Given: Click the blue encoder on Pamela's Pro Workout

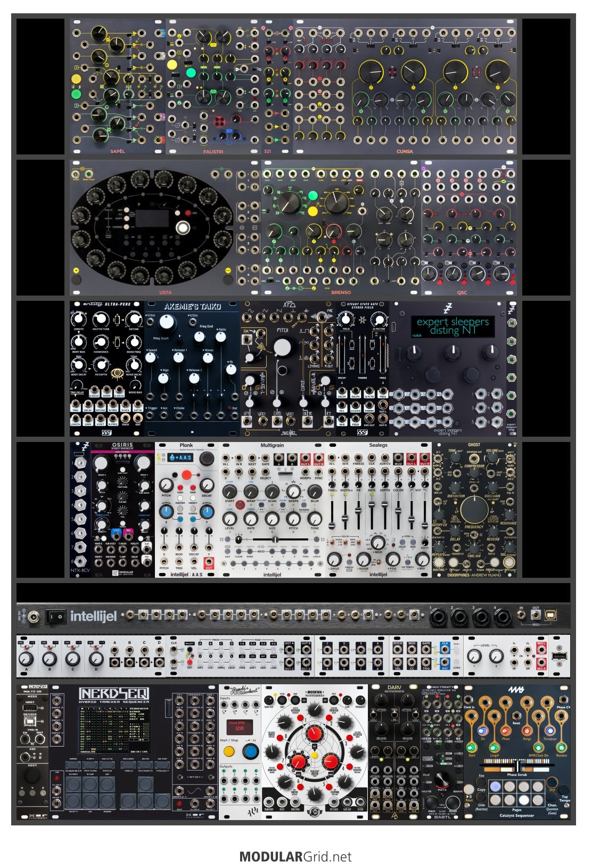Looking at the screenshot, I should [x=250, y=751].
